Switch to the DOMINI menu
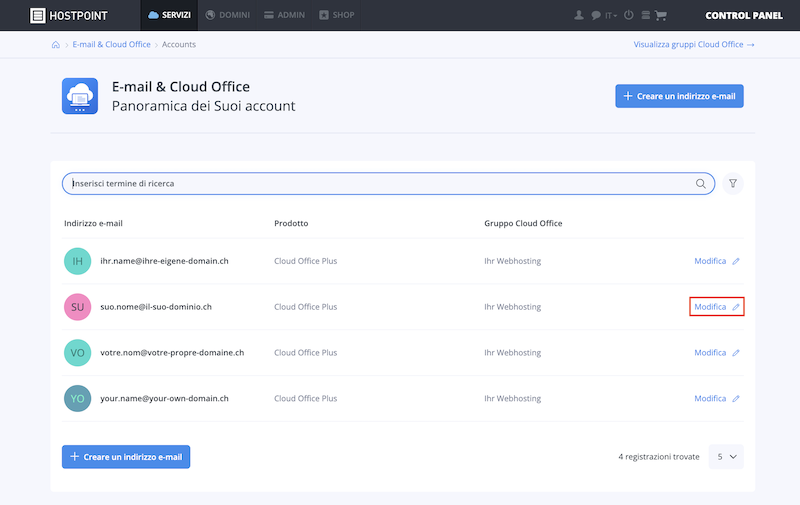 coord(228,15)
